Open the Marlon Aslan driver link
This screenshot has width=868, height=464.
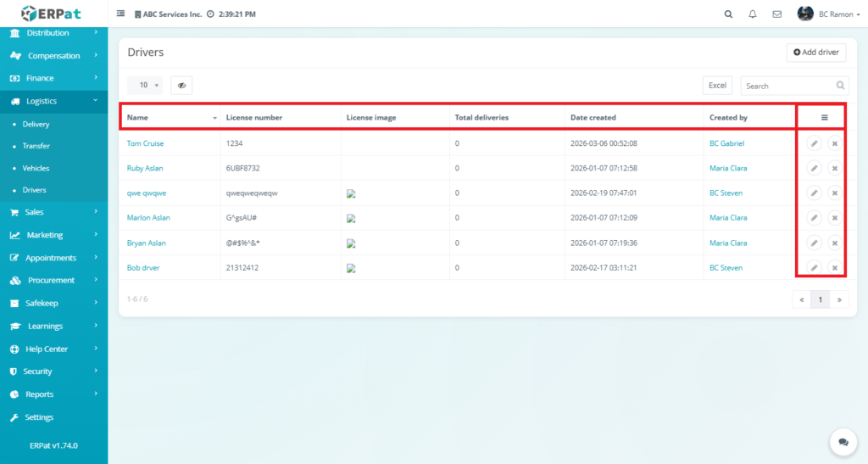point(148,218)
